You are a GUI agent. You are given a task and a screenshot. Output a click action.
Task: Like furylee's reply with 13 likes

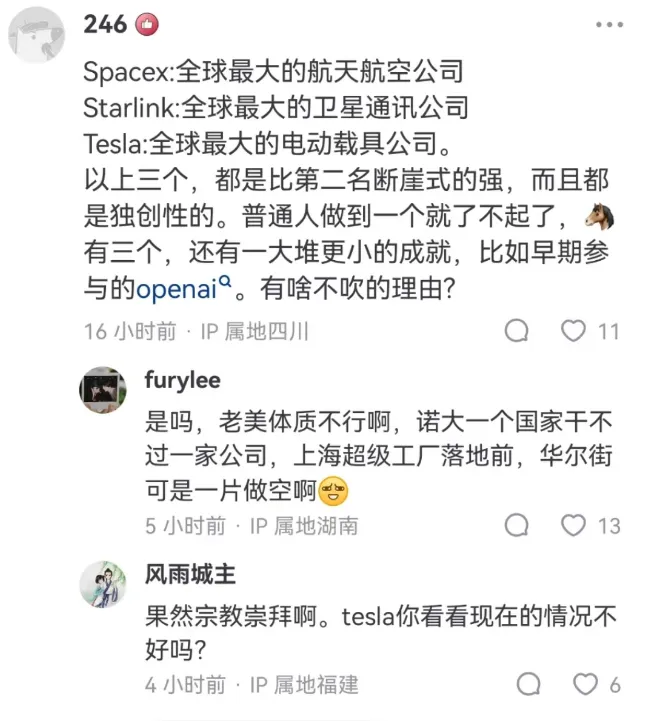tap(573, 525)
